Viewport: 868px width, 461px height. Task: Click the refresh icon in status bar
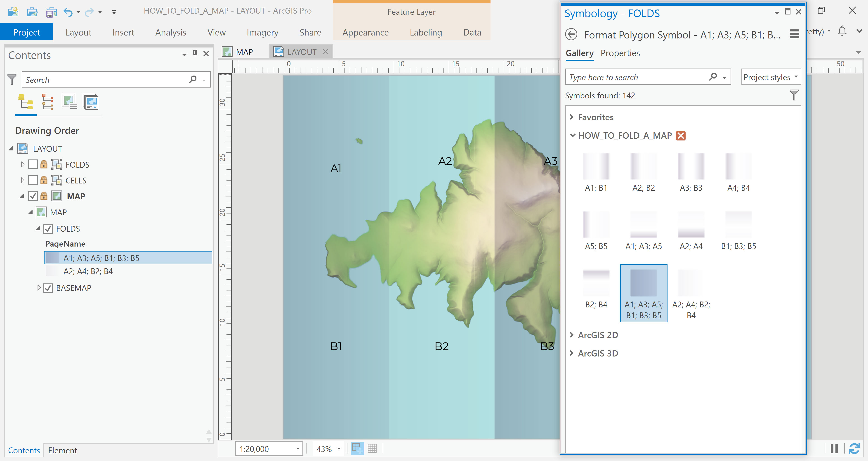pos(854,449)
